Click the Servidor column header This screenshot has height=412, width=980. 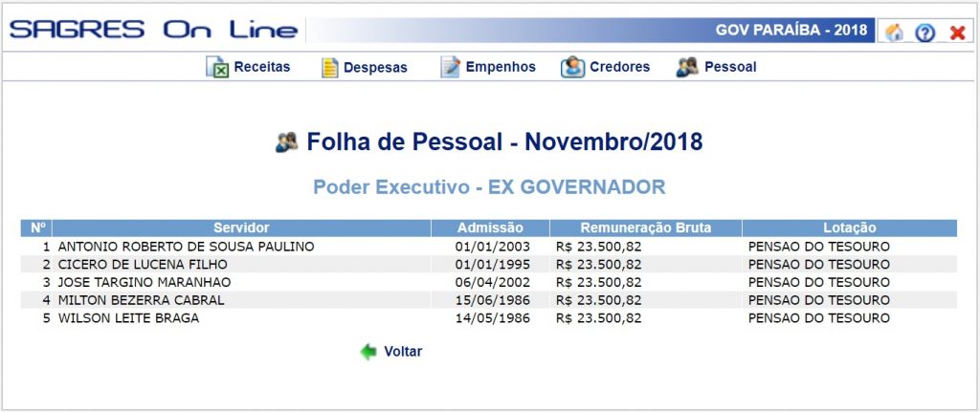[x=241, y=228]
